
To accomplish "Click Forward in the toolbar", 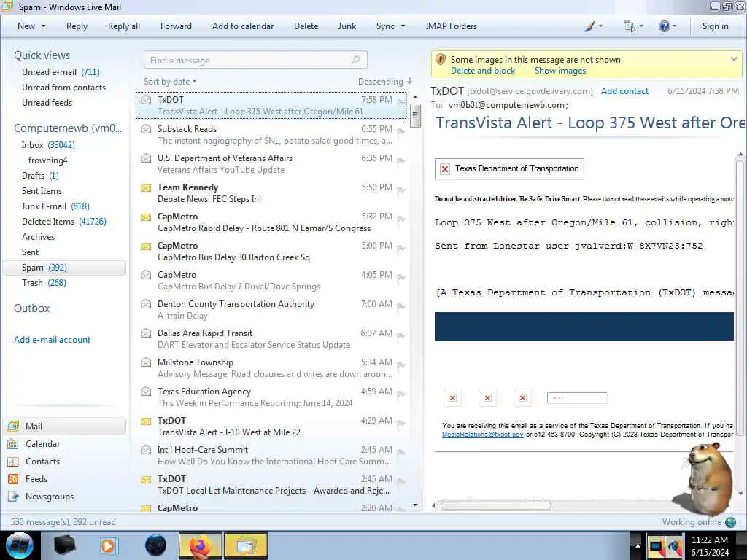I will point(176,26).
